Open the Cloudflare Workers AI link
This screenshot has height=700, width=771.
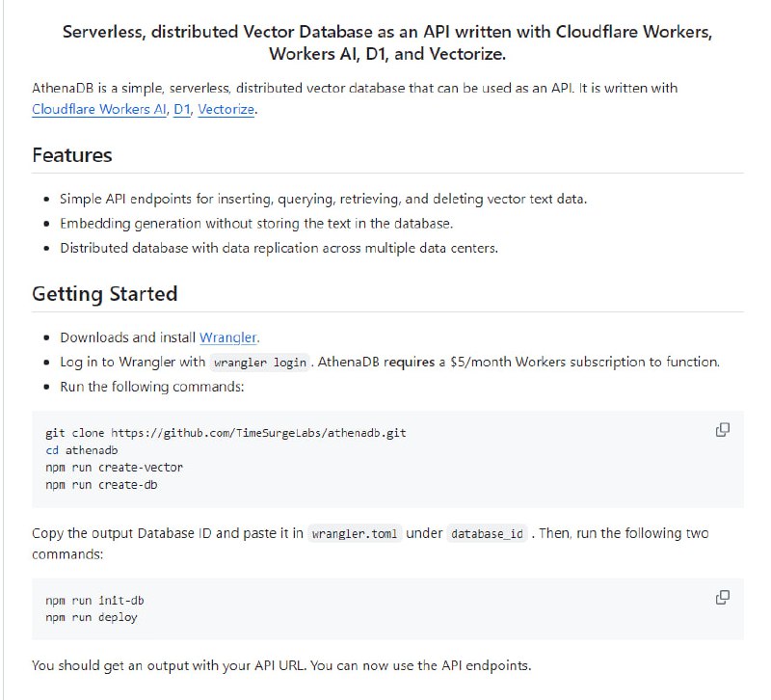coord(99,110)
